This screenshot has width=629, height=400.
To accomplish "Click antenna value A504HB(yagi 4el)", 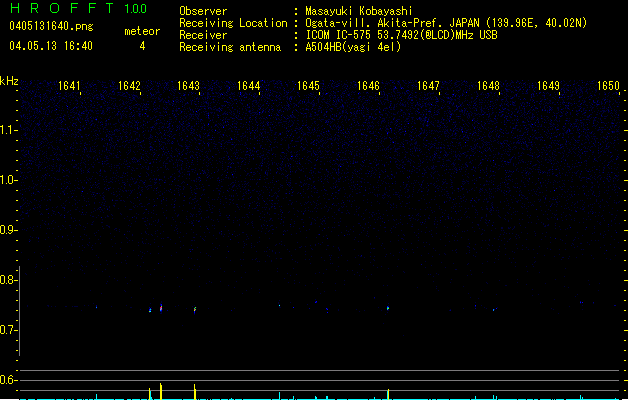I will [353, 47].
